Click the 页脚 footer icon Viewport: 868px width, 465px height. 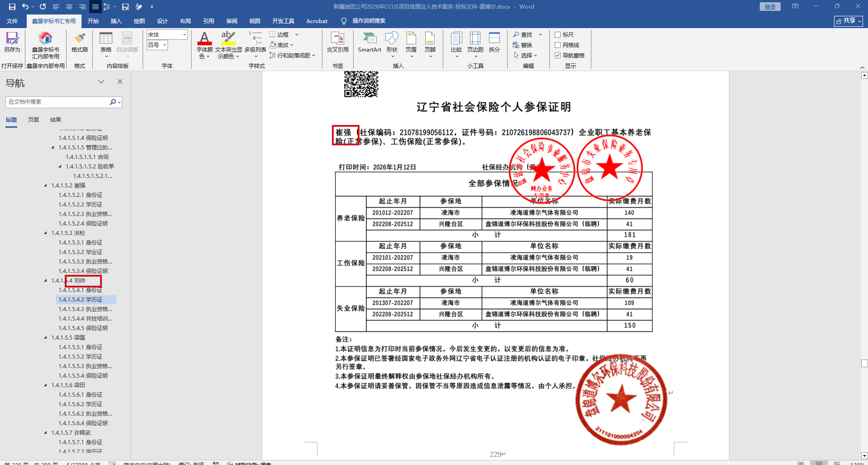[430, 44]
